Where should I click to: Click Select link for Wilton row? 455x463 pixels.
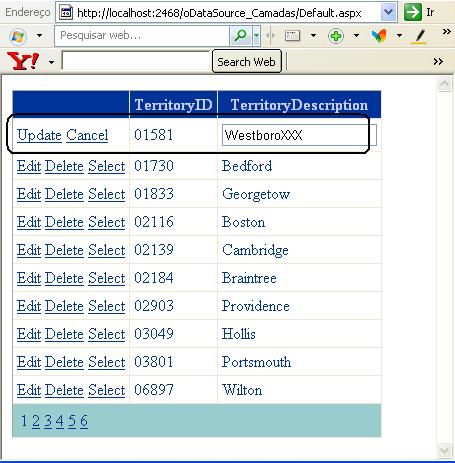tap(107, 390)
